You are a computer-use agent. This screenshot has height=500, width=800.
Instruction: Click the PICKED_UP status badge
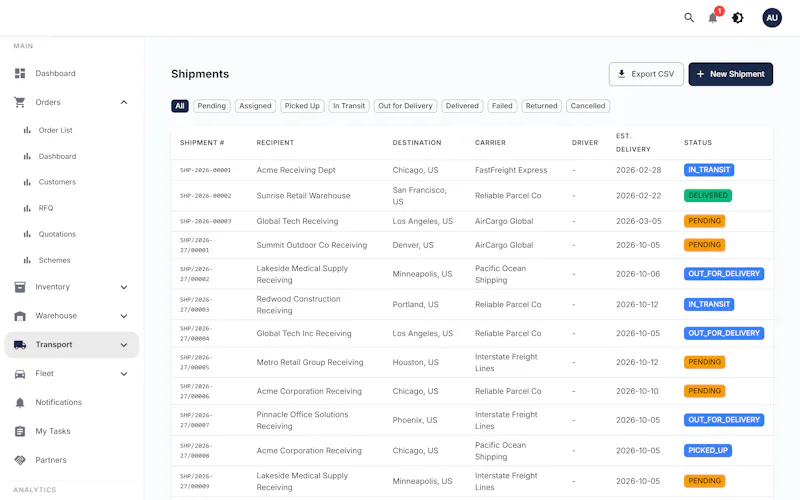(708, 451)
